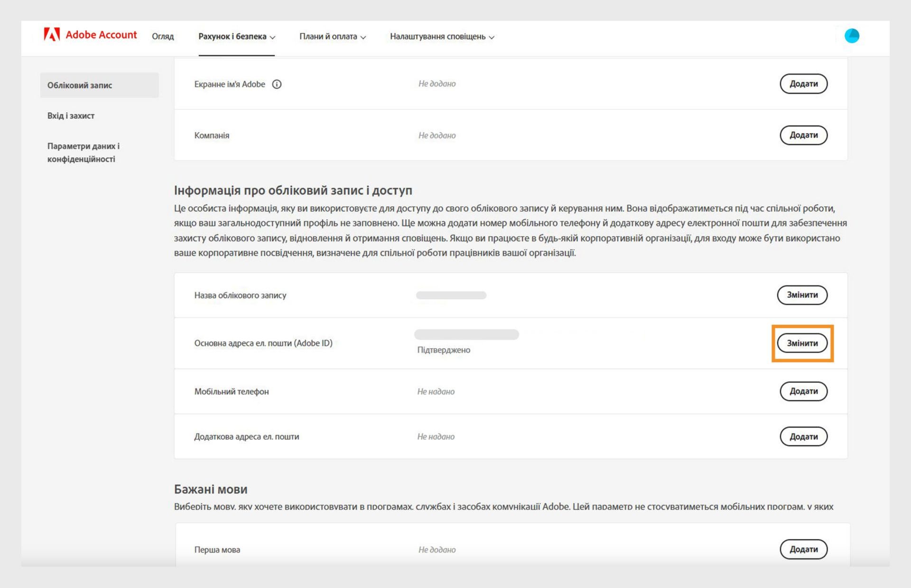The image size is (911, 588).
Task: Click the Adobe logo icon
Action: click(x=52, y=35)
